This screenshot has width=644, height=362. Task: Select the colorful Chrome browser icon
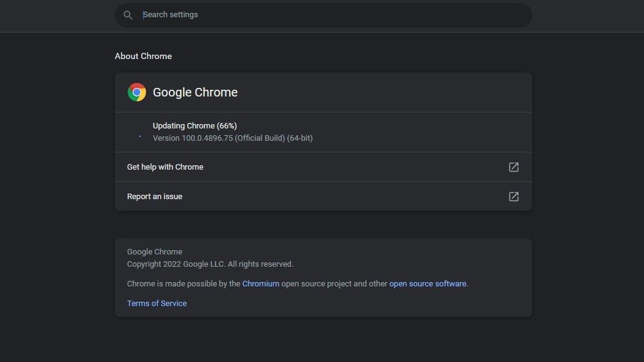click(x=136, y=92)
